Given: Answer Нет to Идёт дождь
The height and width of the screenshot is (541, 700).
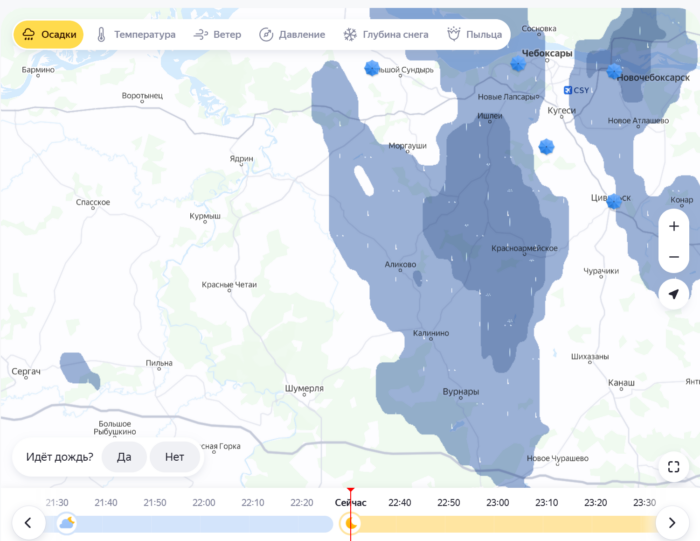Looking at the screenshot, I should [175, 457].
